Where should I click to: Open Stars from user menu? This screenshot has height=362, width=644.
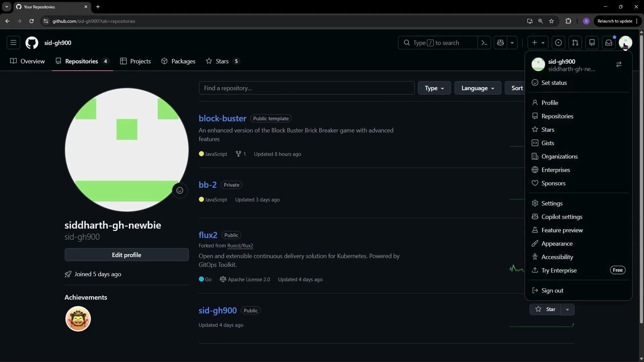579,129
